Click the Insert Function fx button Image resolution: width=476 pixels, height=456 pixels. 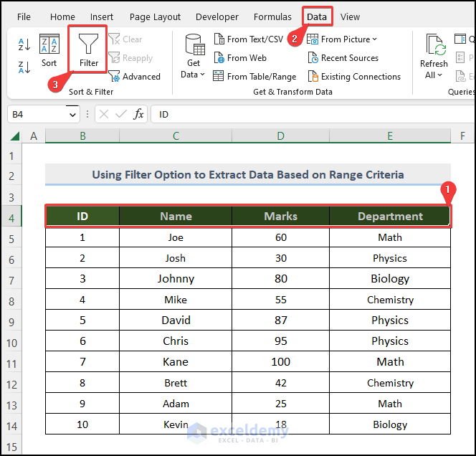pos(138,115)
